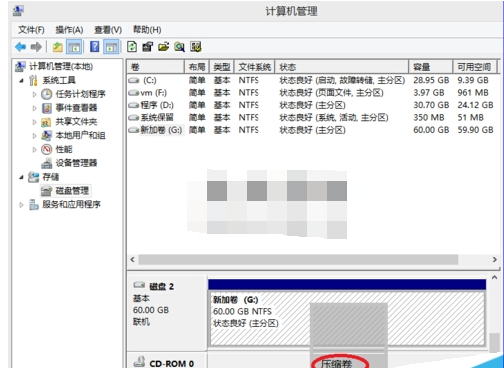Click the 磁盘管理 disk icon

coord(46,191)
